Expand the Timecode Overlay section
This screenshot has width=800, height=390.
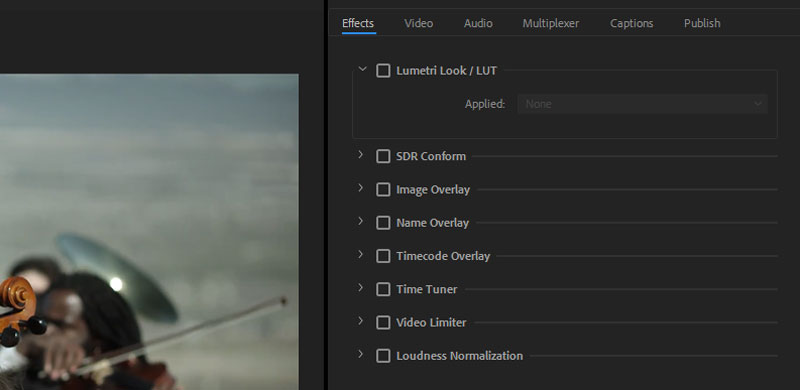[361, 254]
